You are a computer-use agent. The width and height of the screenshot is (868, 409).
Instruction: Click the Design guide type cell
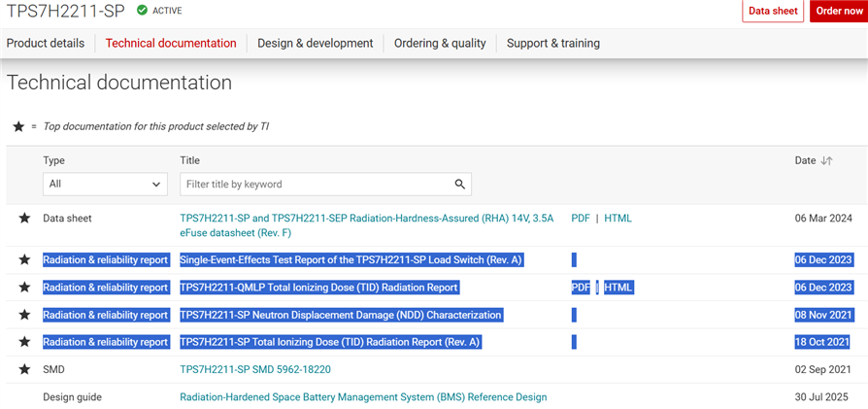pyautogui.click(x=72, y=396)
